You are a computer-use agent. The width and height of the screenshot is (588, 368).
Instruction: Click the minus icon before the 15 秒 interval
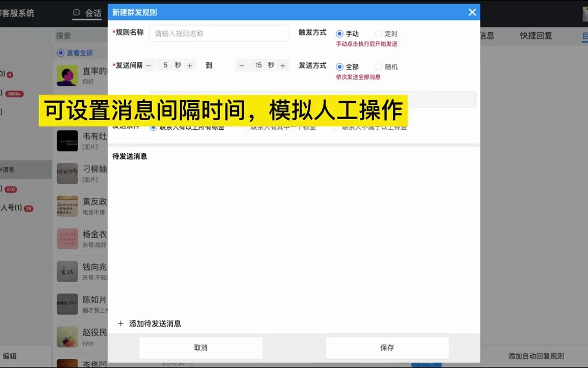click(x=241, y=65)
